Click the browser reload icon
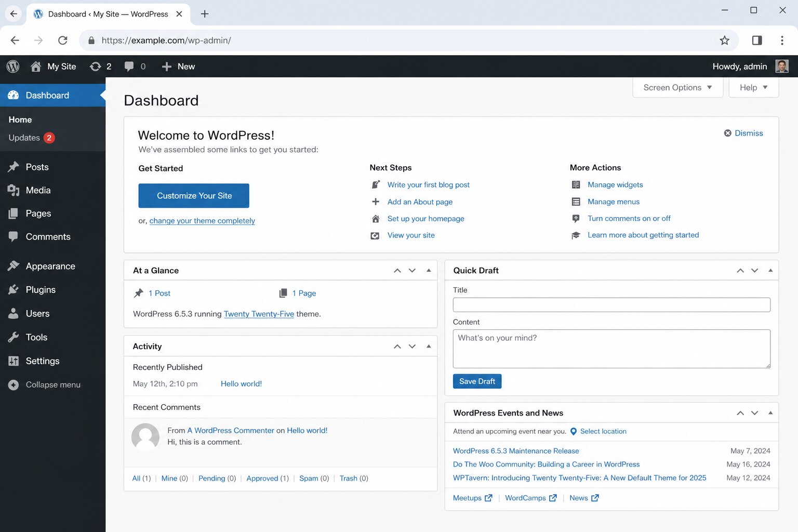Image resolution: width=798 pixels, height=532 pixels. click(63, 40)
